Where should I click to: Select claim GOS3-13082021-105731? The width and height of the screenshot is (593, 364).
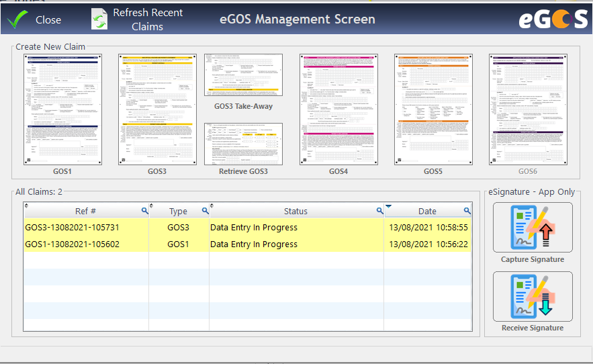tap(72, 228)
